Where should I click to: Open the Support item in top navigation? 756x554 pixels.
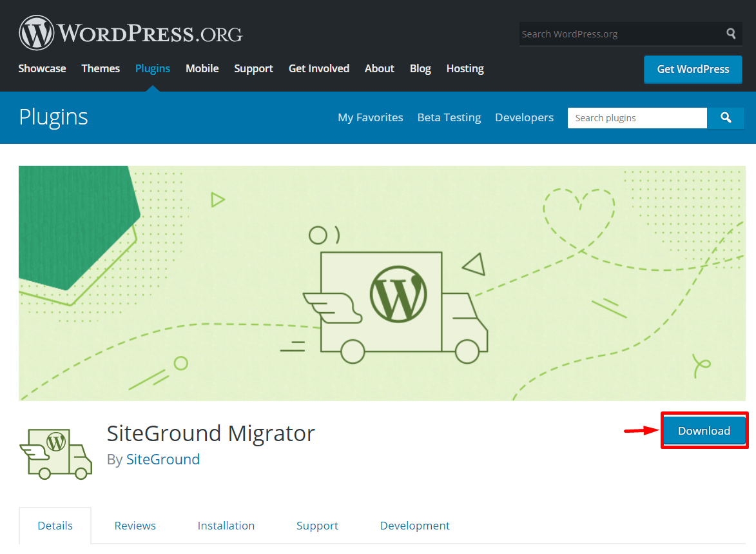[x=253, y=68]
